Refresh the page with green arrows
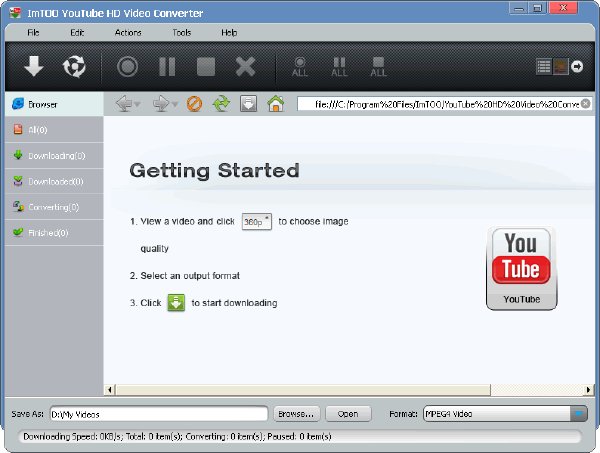600x453 pixels. (x=222, y=104)
